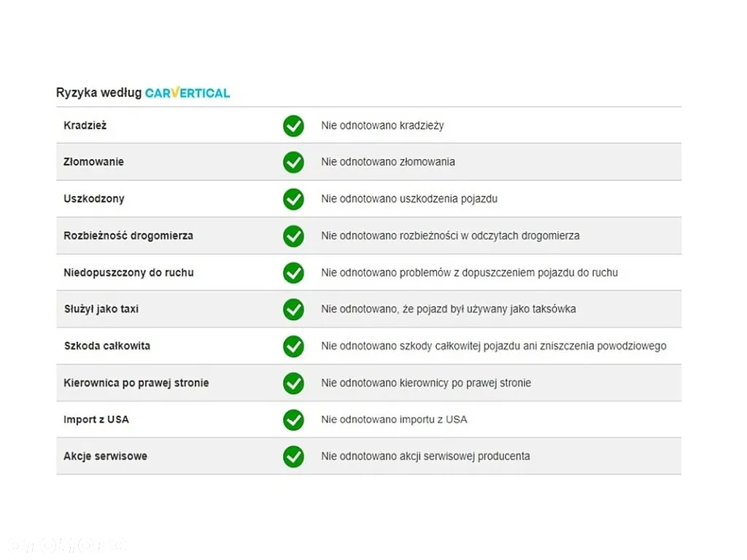Click the checkmark for Niedopuszczony do ruchu
Viewport: 747px width, 560px height.
(x=293, y=273)
